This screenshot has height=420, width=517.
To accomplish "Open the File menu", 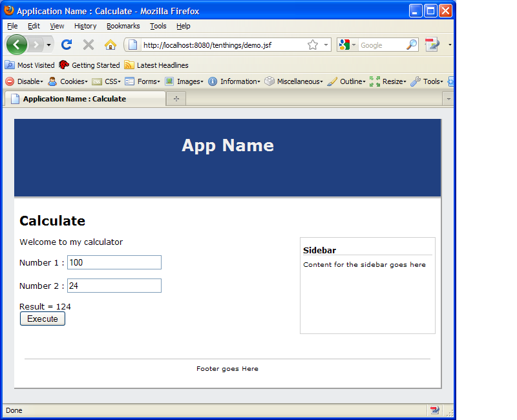I will tap(12, 26).
